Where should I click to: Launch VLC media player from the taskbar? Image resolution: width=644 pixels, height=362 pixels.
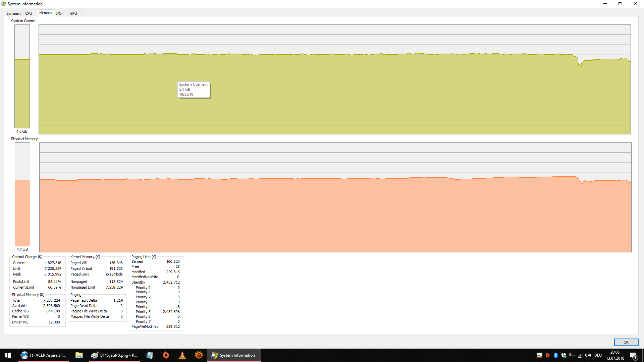click(x=182, y=355)
